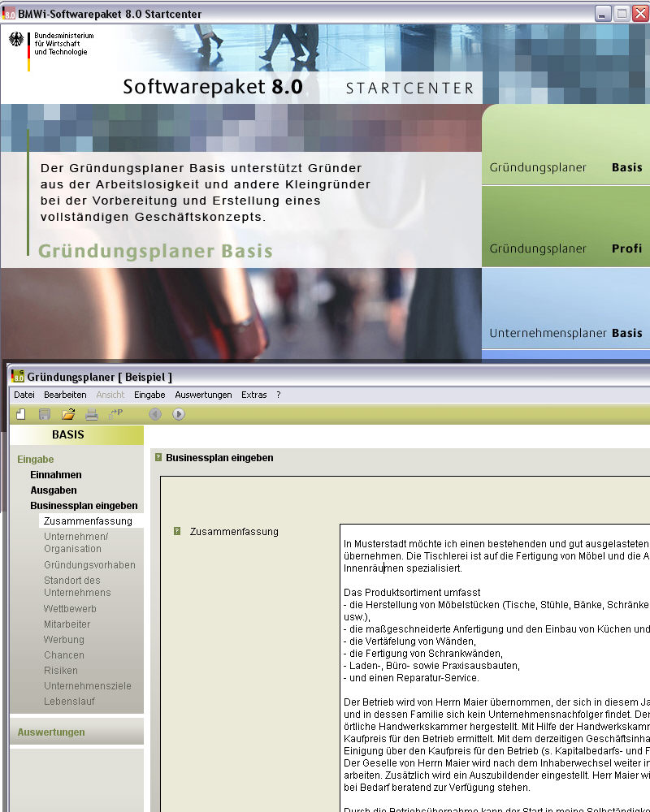Click text line '- und einen Reparatur-Service.'
Viewport: 650px width, 812px height.
[x=411, y=678]
